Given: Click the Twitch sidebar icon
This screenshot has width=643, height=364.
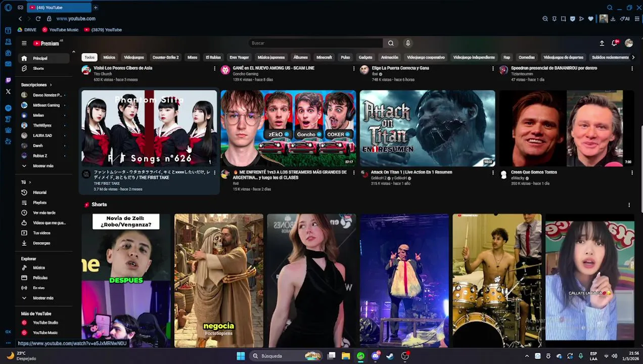Looking at the screenshot, I should click(x=8, y=80).
